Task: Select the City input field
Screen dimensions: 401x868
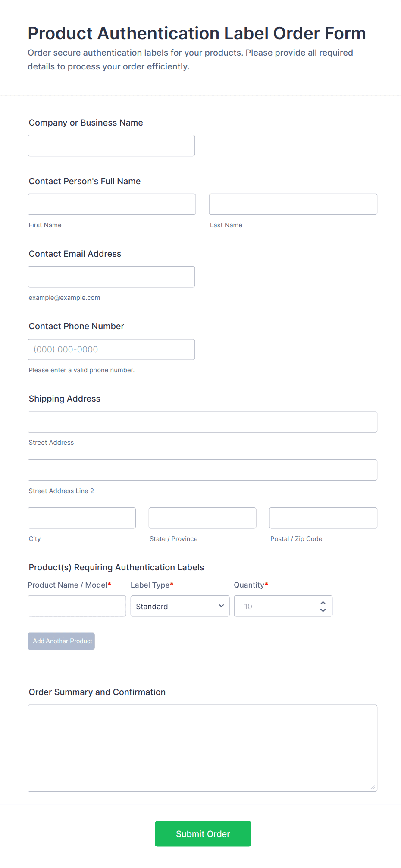Action: [x=81, y=518]
